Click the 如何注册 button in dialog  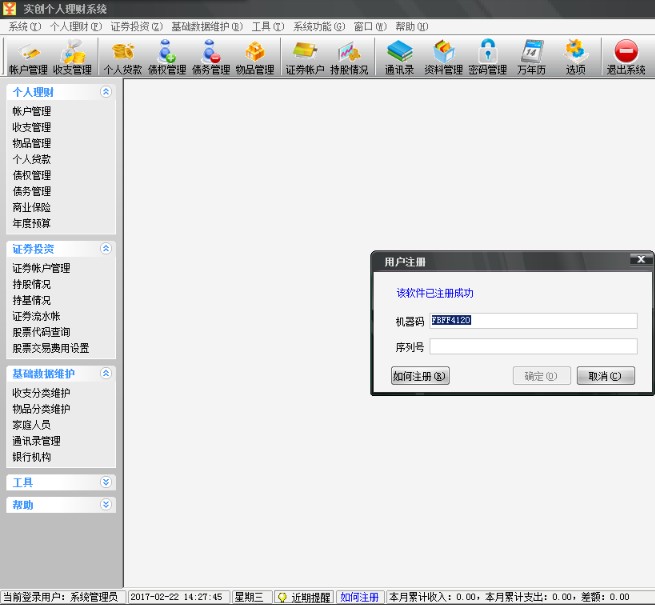click(420, 376)
